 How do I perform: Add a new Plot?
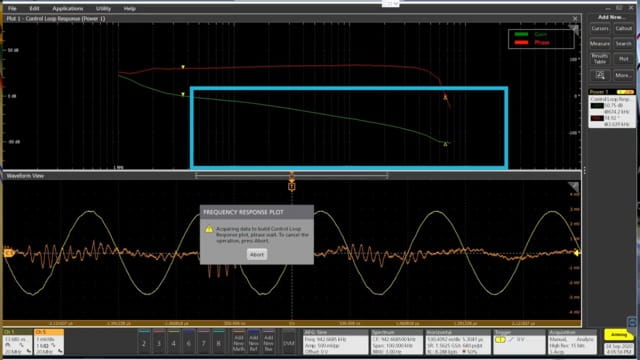(x=623, y=59)
